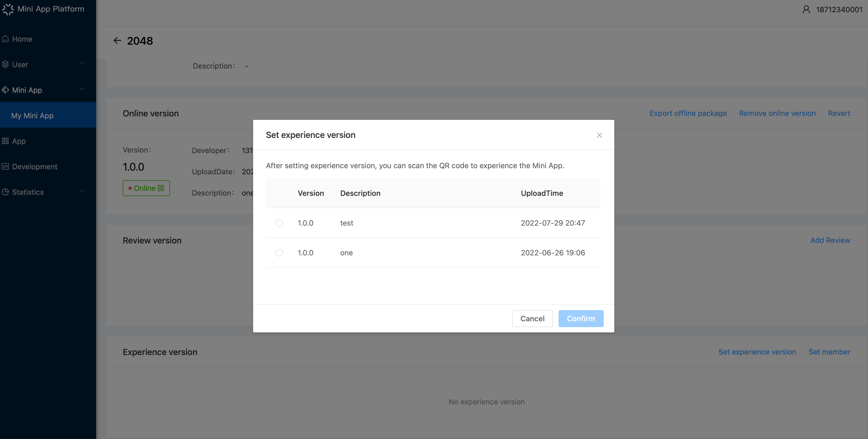Open the Statistics menu item
The height and width of the screenshot is (439, 868).
coord(48,192)
